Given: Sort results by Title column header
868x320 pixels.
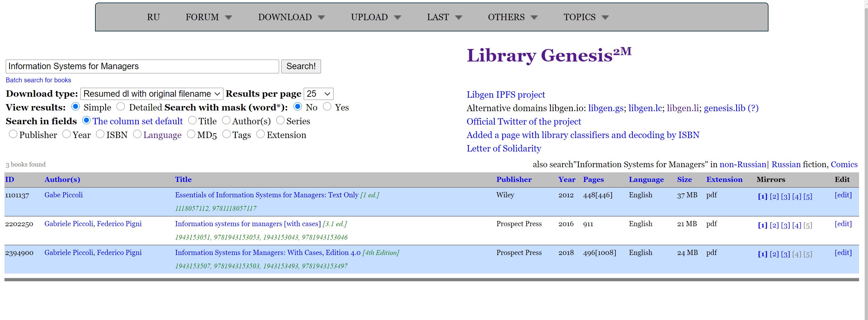Looking at the screenshot, I should [183, 180].
